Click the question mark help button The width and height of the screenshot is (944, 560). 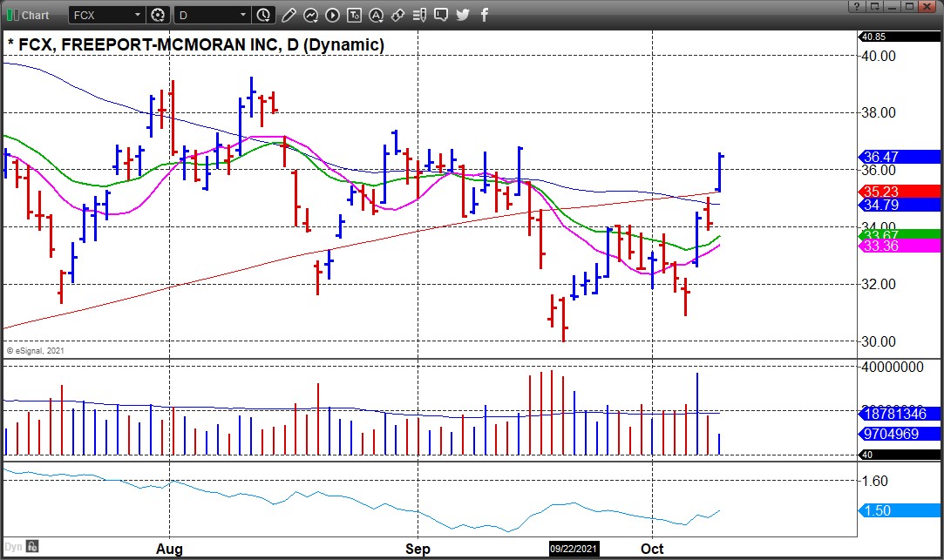(857, 7)
